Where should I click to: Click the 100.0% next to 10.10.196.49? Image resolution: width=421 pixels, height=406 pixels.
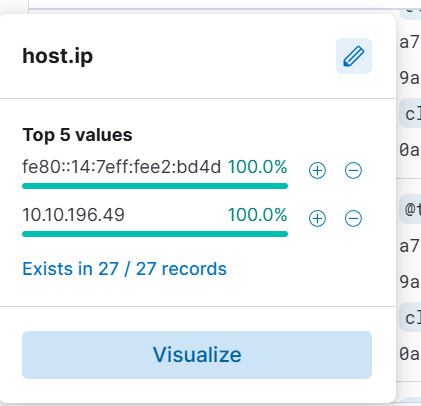pos(257,215)
